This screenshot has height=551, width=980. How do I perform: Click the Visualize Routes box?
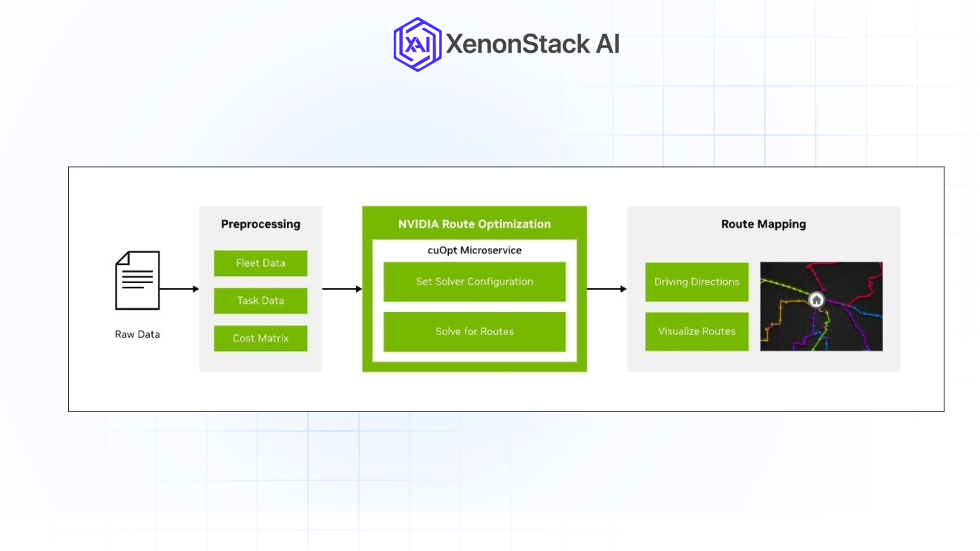[x=697, y=332]
